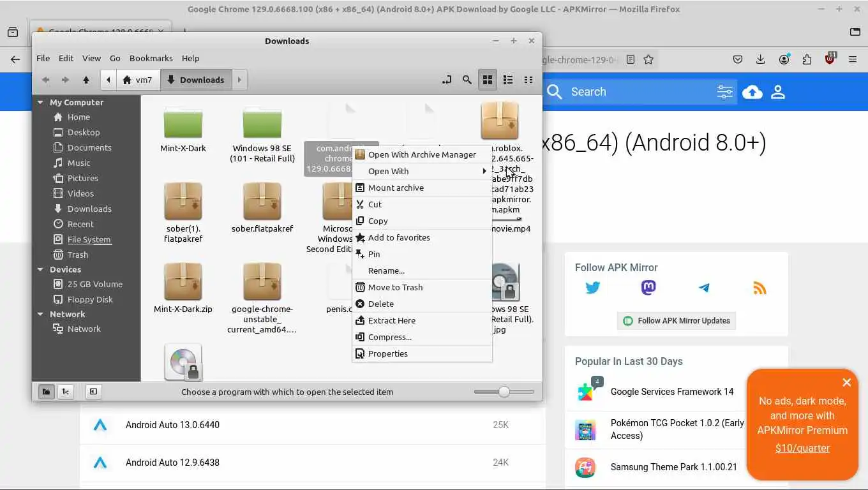Click APKMirror upload cloud icon
The image size is (868, 490).
tap(752, 92)
